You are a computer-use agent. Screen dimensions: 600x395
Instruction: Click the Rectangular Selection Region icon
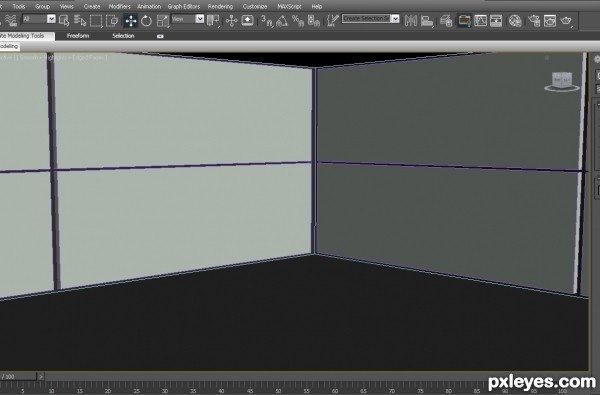point(96,20)
